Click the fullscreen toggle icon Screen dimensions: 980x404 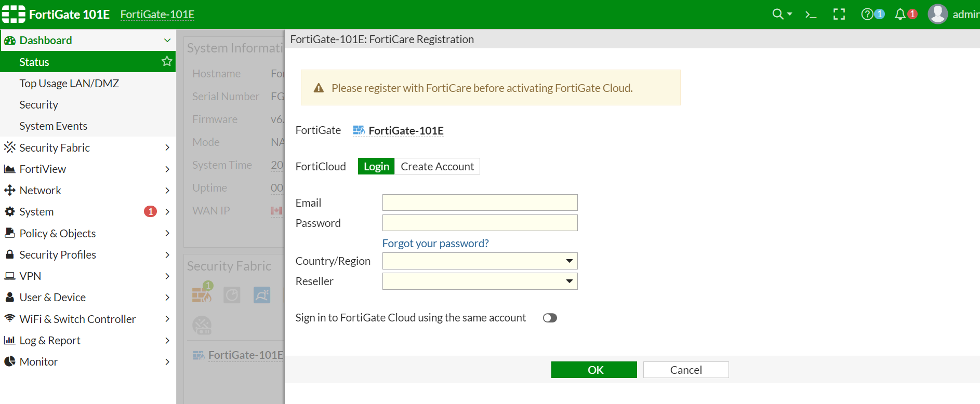pyautogui.click(x=839, y=15)
